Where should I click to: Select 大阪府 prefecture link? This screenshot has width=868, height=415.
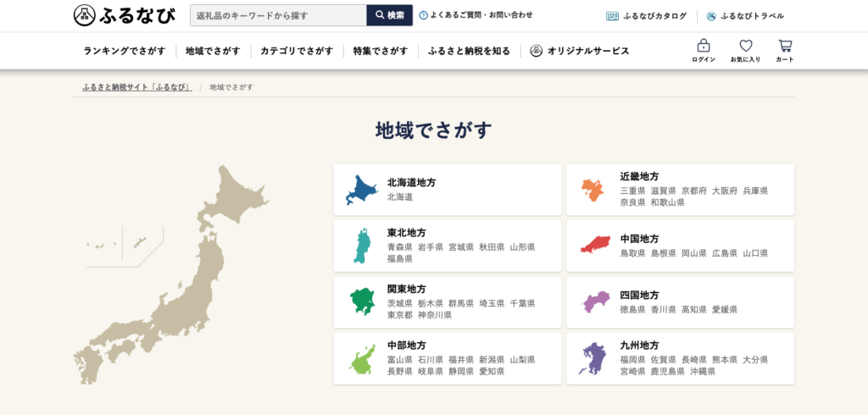(725, 191)
